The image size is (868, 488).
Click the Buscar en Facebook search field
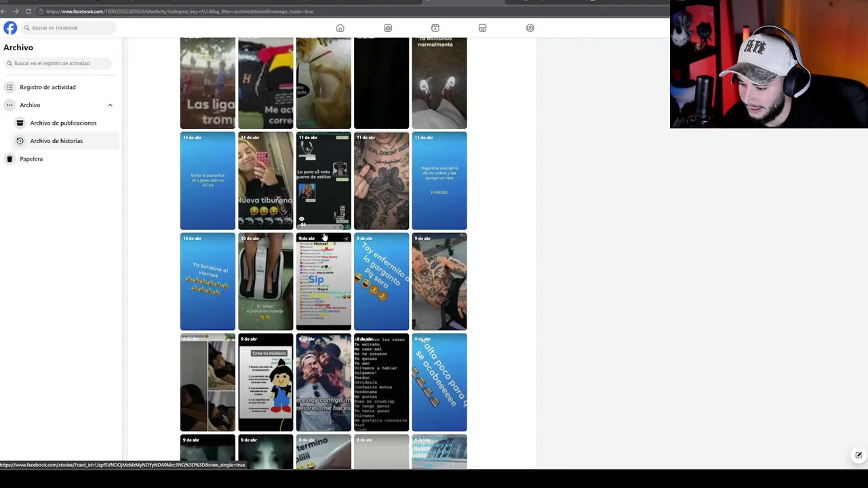(x=68, y=28)
